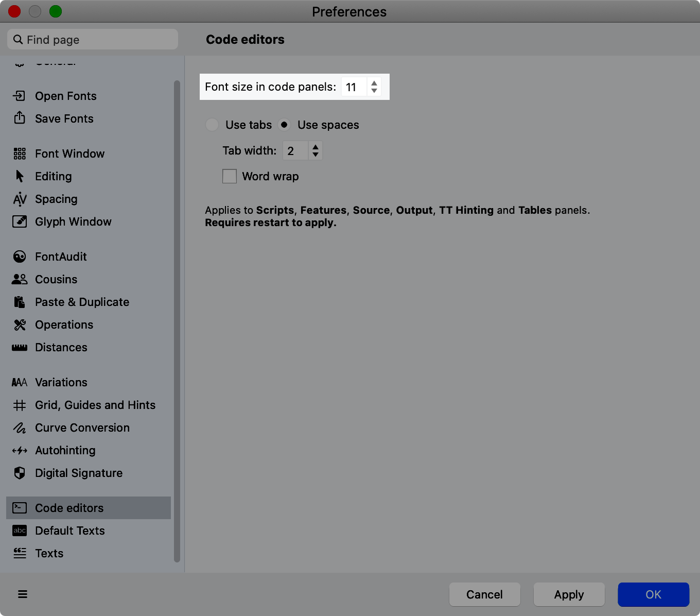Click the font size value field
The image size is (700, 616).
(354, 87)
